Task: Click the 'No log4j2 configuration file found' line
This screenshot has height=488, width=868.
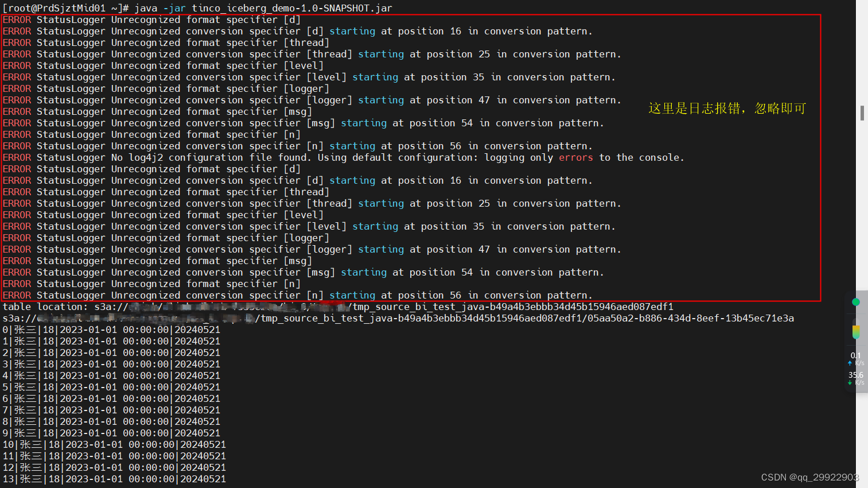Action: [x=343, y=157]
